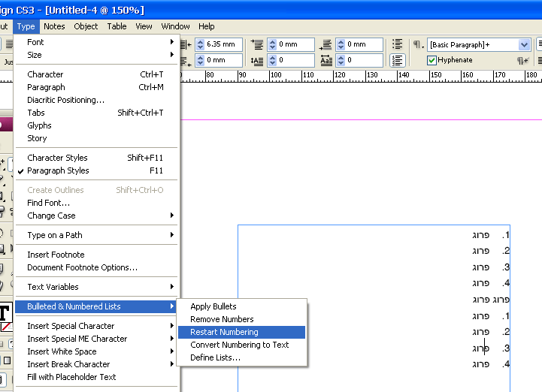
Task: Open Document Footnote Options
Action: 95,267
